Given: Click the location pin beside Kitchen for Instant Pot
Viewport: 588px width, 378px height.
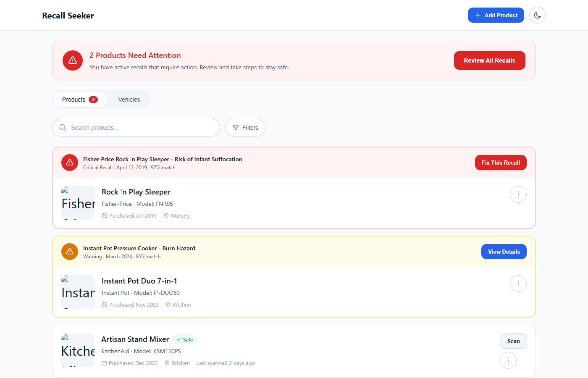Looking at the screenshot, I should click(168, 305).
